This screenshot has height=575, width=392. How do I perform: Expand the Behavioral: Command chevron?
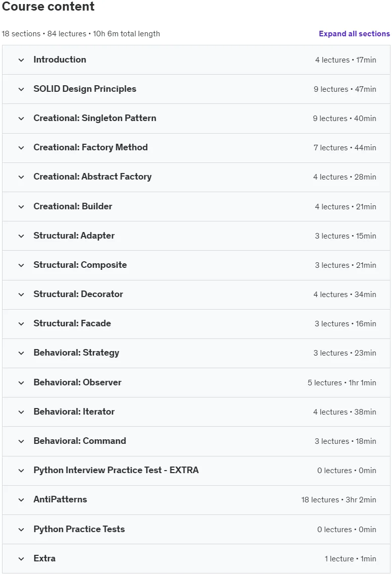click(x=21, y=441)
